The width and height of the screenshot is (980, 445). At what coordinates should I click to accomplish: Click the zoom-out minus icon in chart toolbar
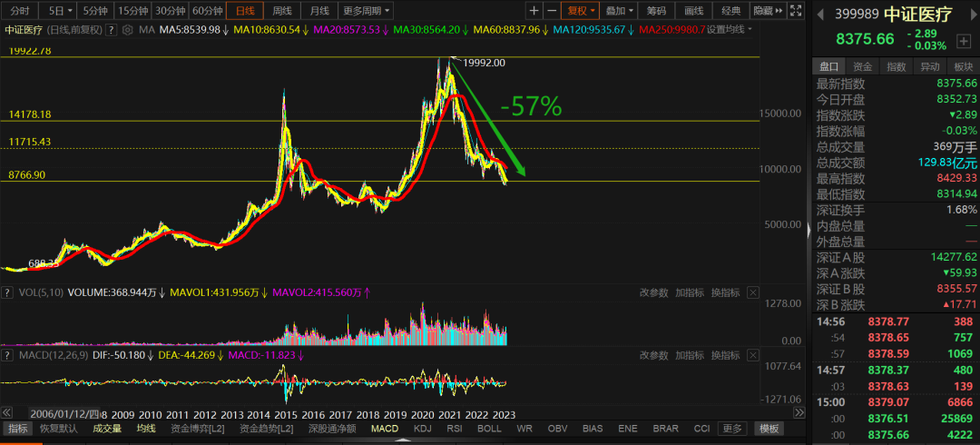[552, 11]
